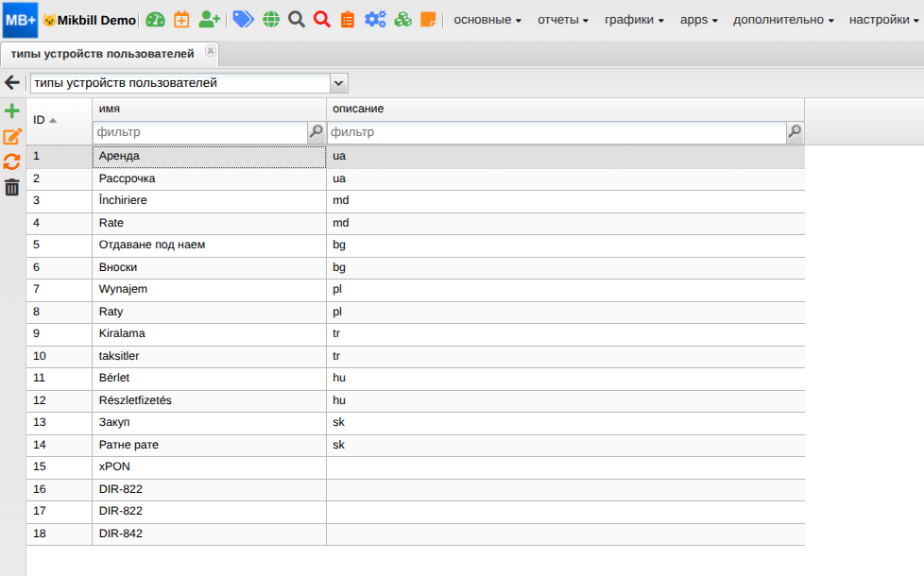Open the настройки menu

[x=884, y=20]
